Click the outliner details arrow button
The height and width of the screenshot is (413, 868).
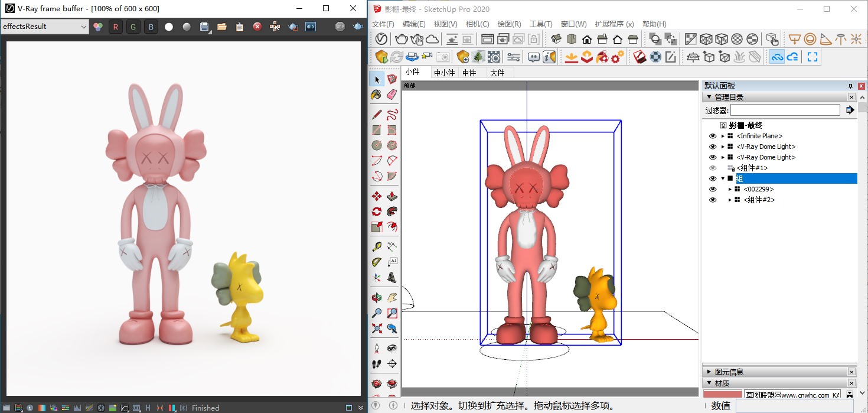850,110
